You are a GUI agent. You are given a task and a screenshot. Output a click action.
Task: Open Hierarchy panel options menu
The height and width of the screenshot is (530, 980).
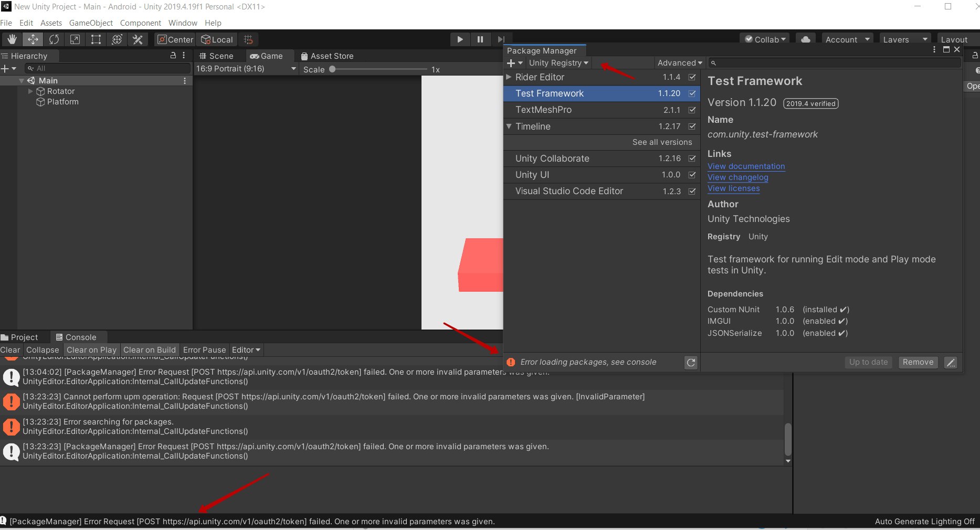(x=184, y=55)
